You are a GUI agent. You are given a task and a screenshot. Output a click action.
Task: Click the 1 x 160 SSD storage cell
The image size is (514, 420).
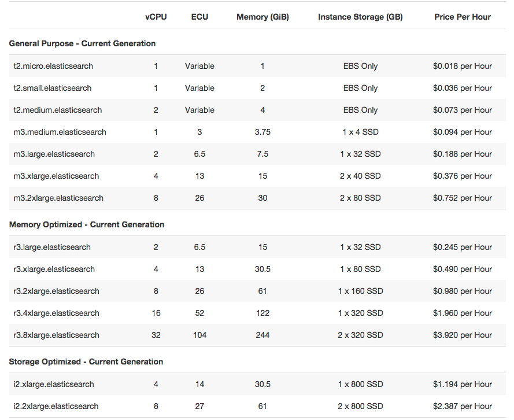[x=360, y=291]
